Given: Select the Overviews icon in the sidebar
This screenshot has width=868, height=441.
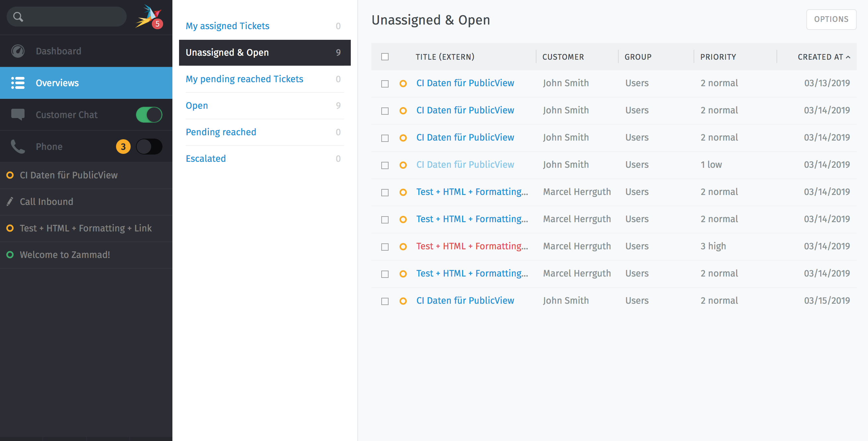Looking at the screenshot, I should 18,83.
